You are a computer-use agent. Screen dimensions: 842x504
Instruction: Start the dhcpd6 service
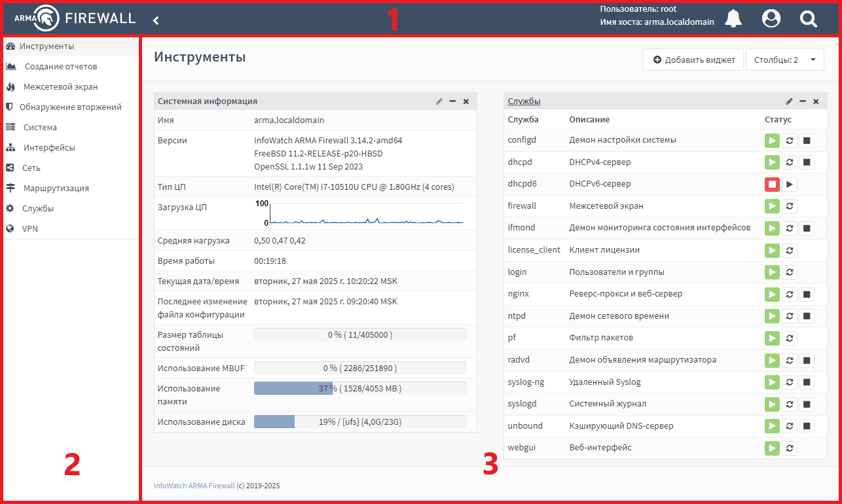click(790, 185)
